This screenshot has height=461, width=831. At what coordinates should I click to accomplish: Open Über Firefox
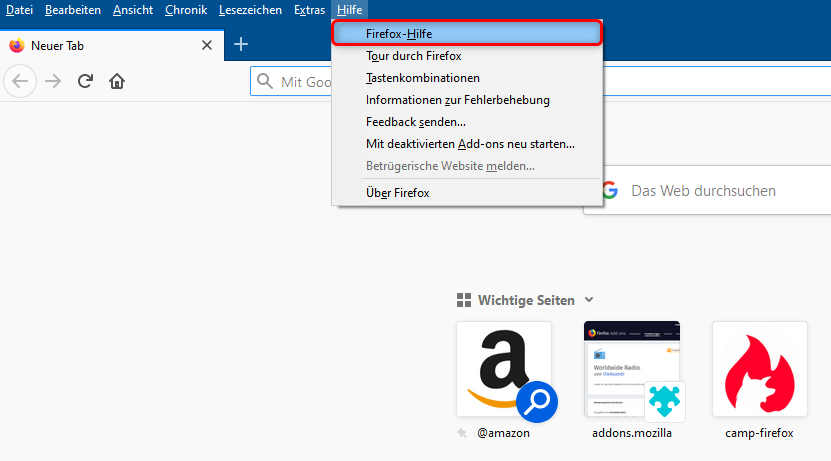coord(467,193)
